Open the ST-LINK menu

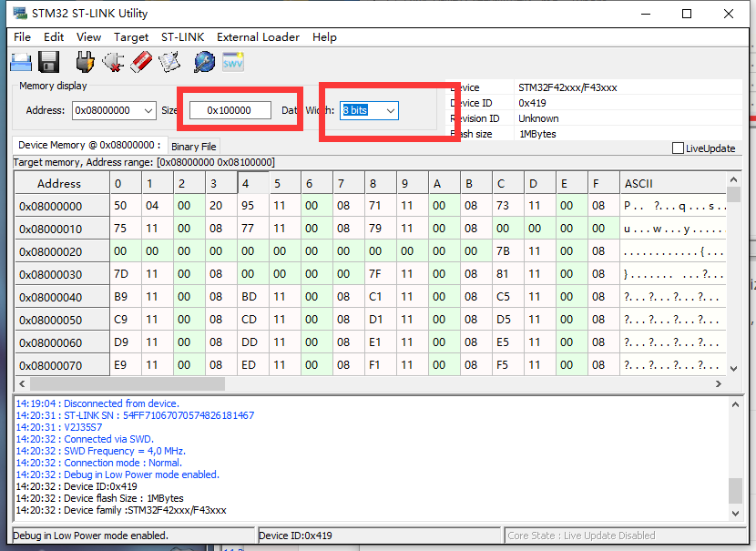(182, 37)
